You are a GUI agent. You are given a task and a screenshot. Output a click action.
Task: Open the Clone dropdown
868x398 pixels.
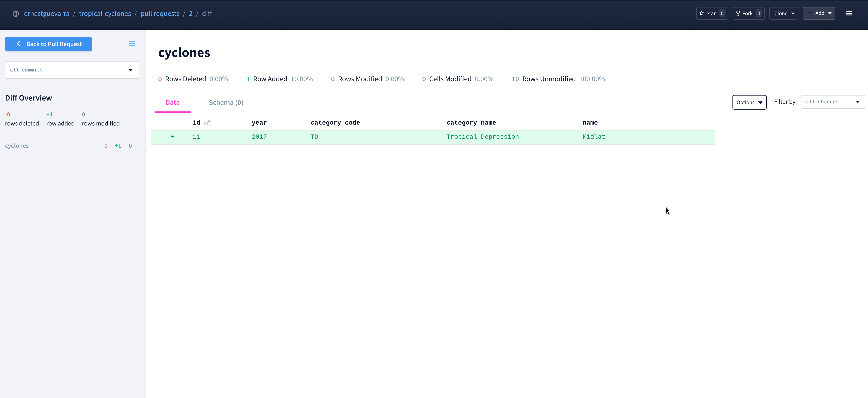click(x=783, y=13)
